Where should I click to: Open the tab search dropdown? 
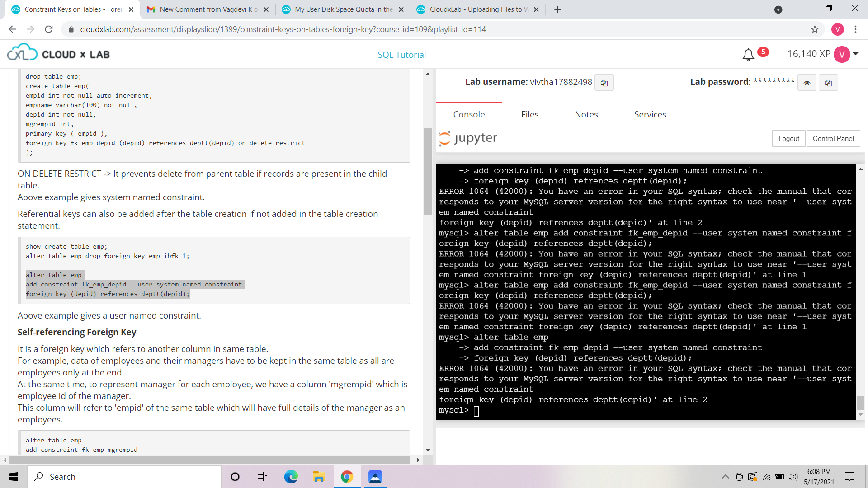pos(778,9)
